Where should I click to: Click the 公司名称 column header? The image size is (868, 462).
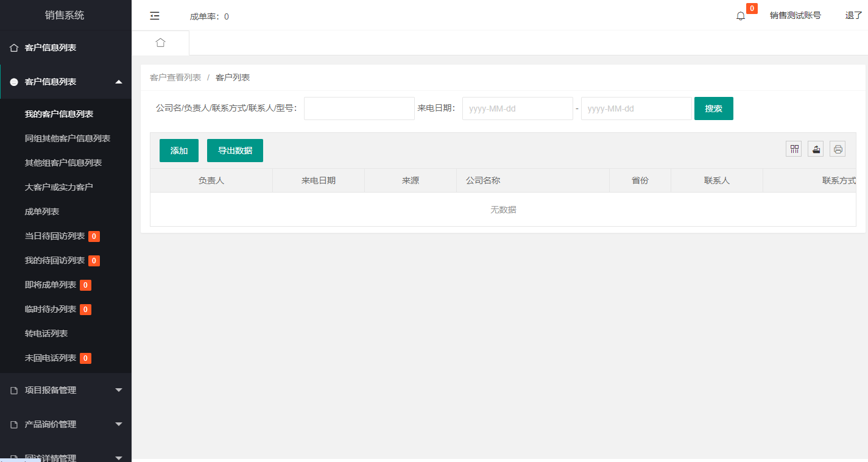[x=533, y=180]
